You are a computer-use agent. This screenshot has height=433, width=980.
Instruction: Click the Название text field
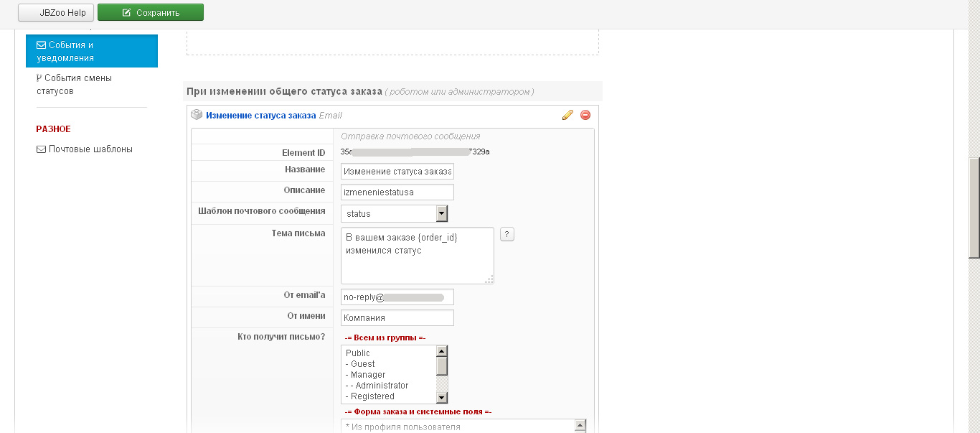click(397, 171)
